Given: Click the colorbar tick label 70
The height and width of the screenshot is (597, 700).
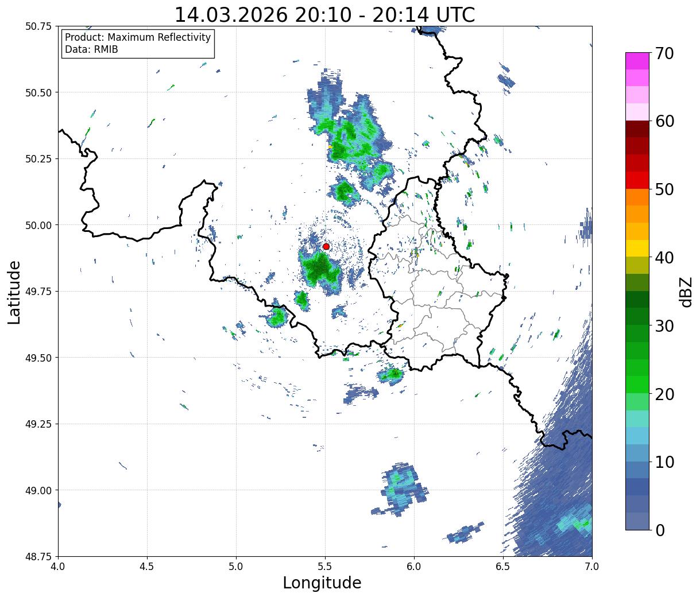Looking at the screenshot, I should tap(664, 53).
